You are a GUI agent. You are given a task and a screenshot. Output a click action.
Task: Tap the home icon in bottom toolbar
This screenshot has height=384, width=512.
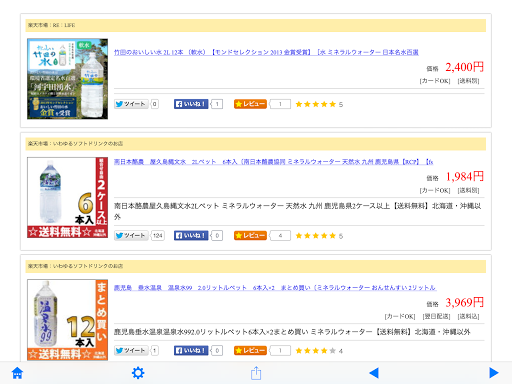pos(17,373)
